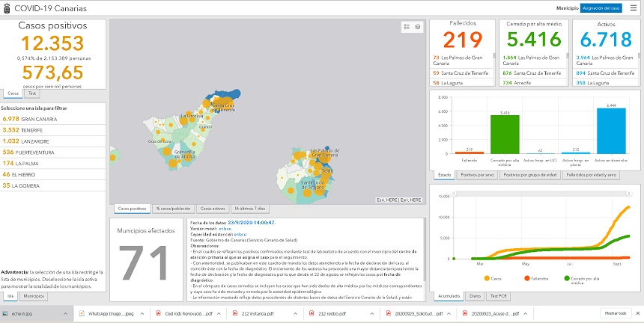Switch to the Diario chart tab
This screenshot has width=644, height=323.
point(476,297)
